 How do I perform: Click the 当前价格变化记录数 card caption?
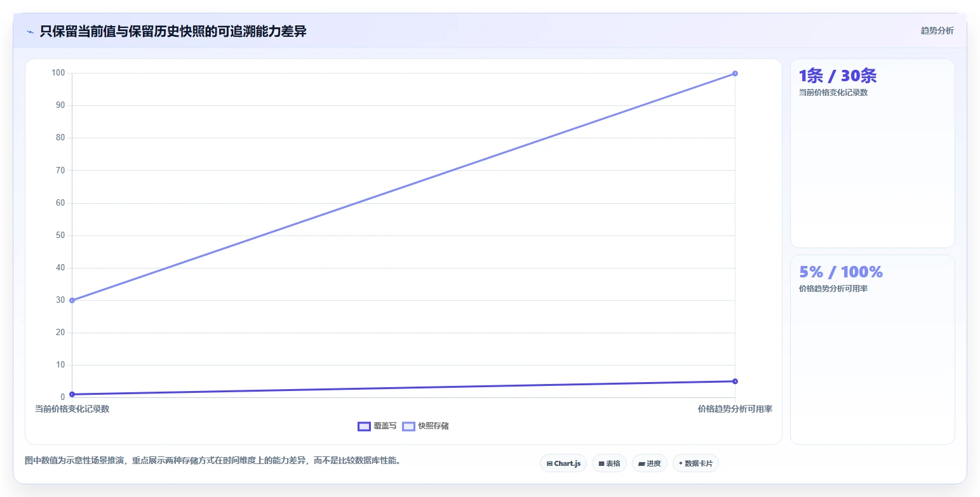pyautogui.click(x=833, y=92)
